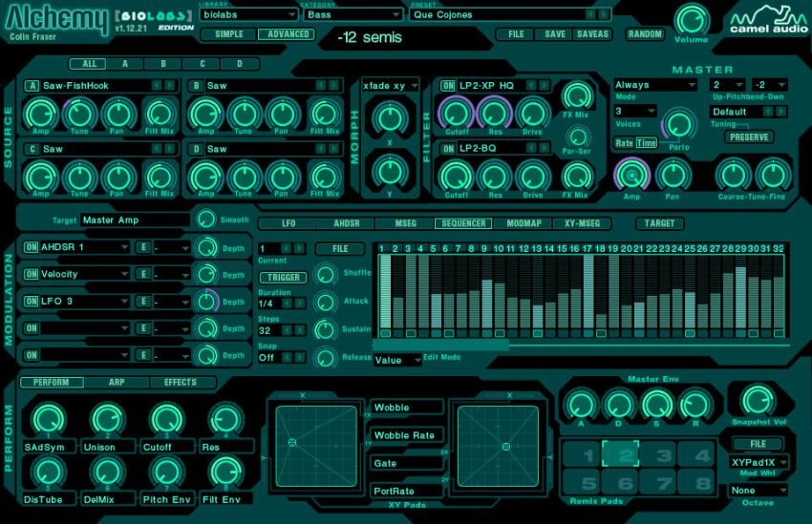Screen dimensions: 812x524
Task: Click source A label icon
Action: 32,85
